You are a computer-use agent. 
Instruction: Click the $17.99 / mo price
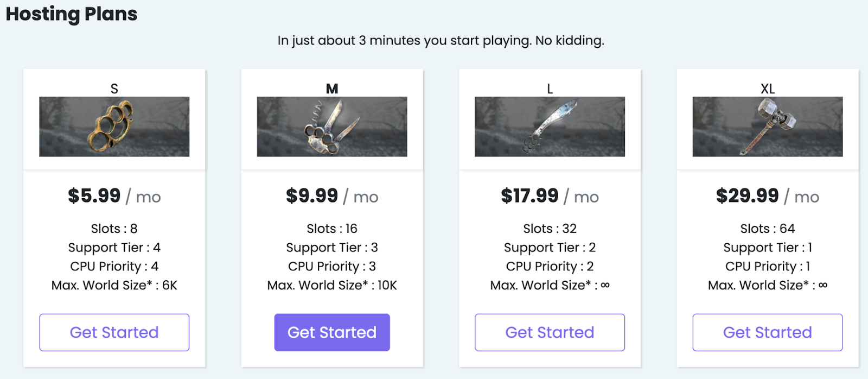(x=550, y=196)
